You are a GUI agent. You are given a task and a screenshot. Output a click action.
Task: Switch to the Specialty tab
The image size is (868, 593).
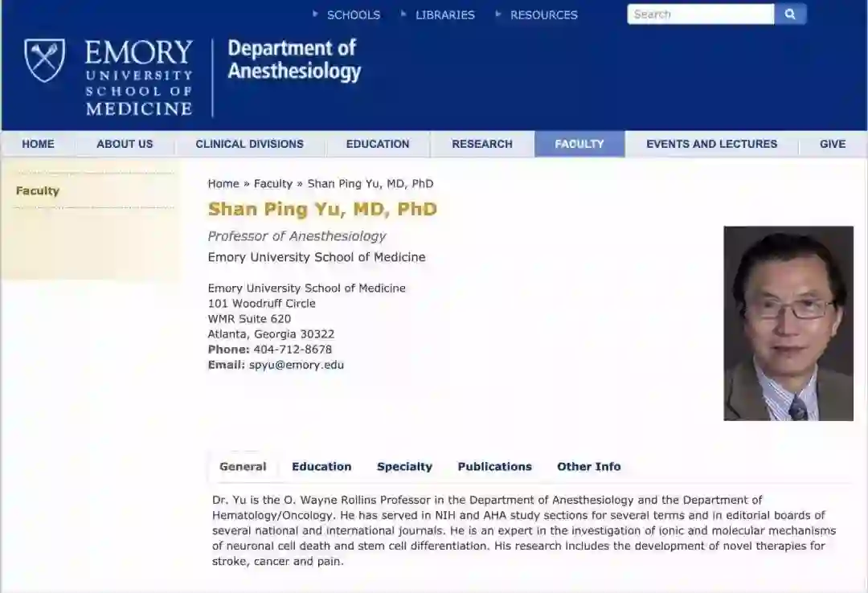404,467
